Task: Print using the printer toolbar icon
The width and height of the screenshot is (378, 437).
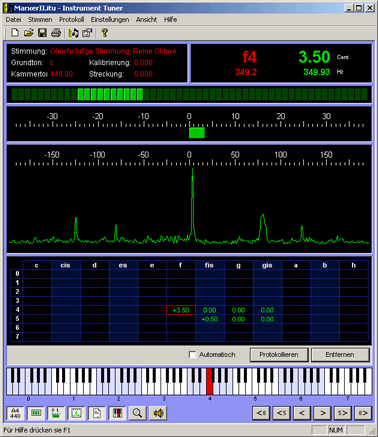Action: coord(56,33)
